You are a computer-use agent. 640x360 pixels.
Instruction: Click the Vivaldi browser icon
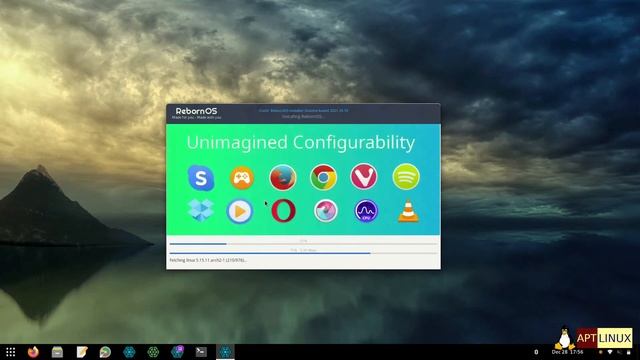point(364,176)
